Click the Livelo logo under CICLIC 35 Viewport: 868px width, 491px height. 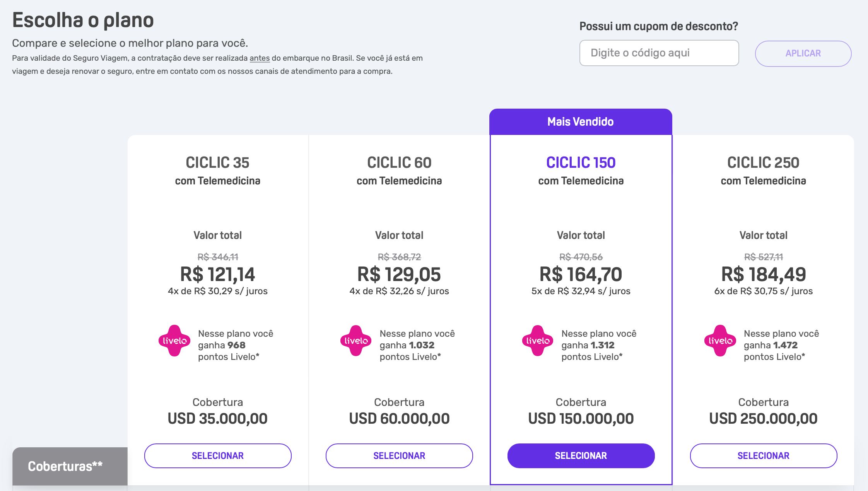point(174,340)
